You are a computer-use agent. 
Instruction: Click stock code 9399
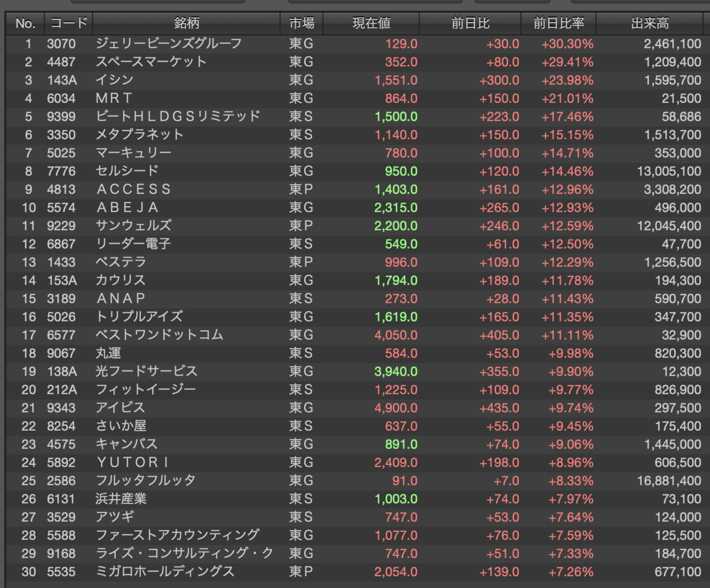62,117
